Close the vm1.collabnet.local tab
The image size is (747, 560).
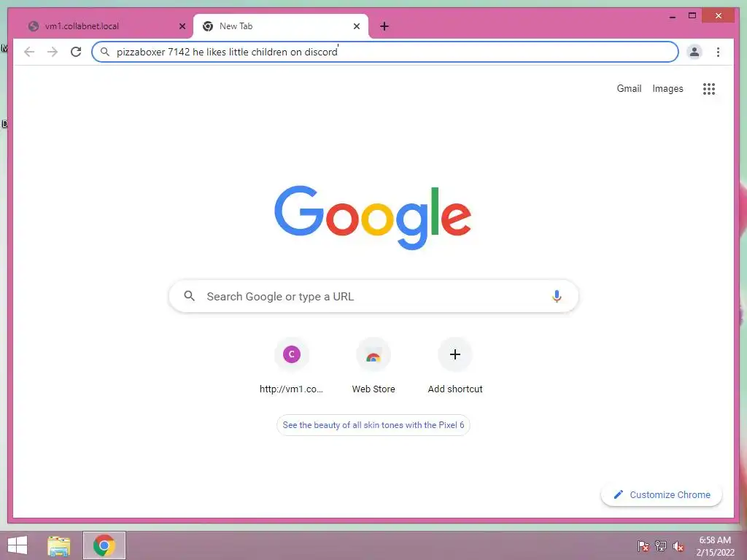(182, 26)
